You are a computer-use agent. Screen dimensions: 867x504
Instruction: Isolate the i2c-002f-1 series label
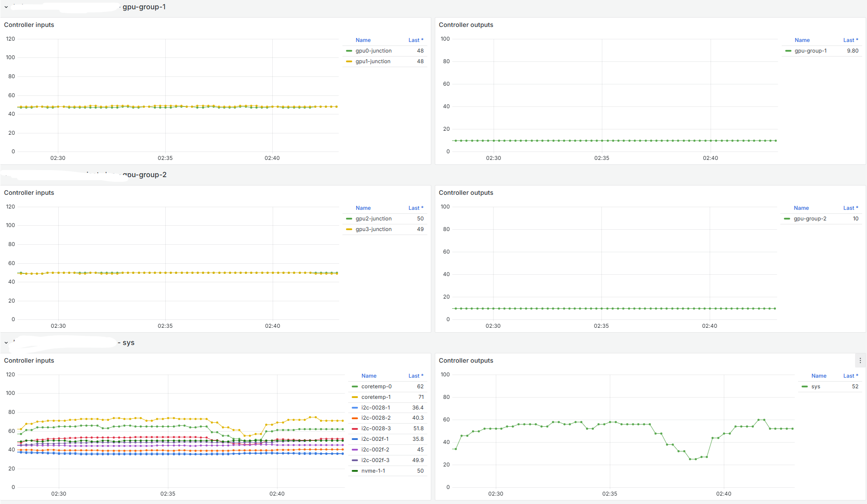(x=375, y=439)
